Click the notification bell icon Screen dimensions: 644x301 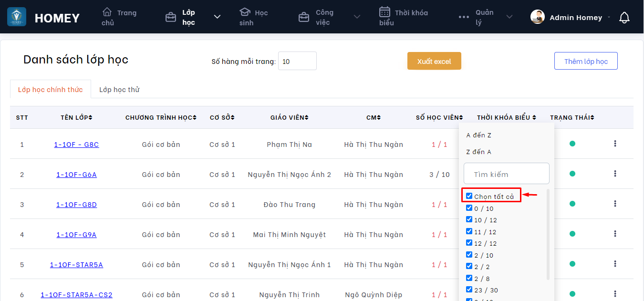(624, 18)
